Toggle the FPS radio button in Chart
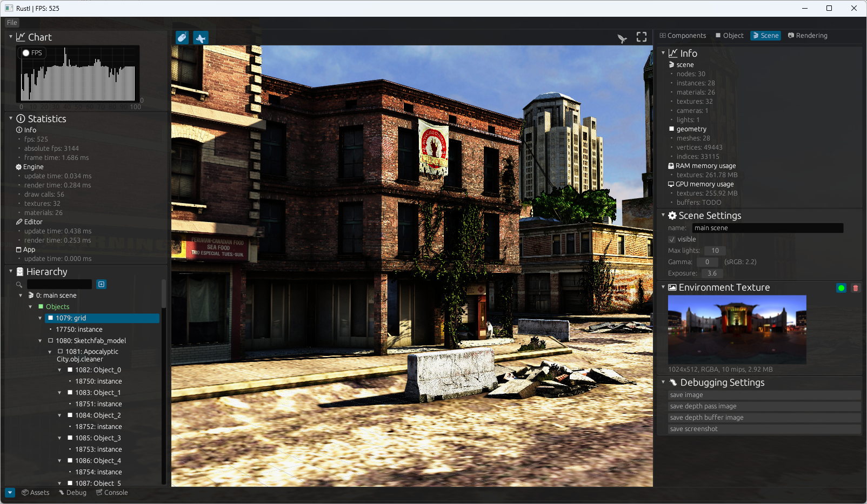The height and width of the screenshot is (504, 867). [26, 53]
